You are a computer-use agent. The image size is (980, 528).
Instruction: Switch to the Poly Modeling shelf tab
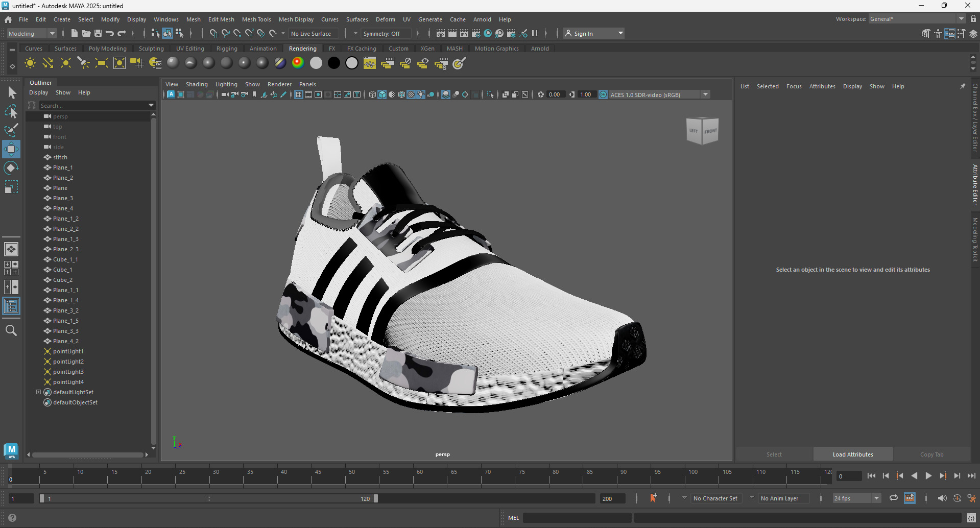click(x=107, y=49)
